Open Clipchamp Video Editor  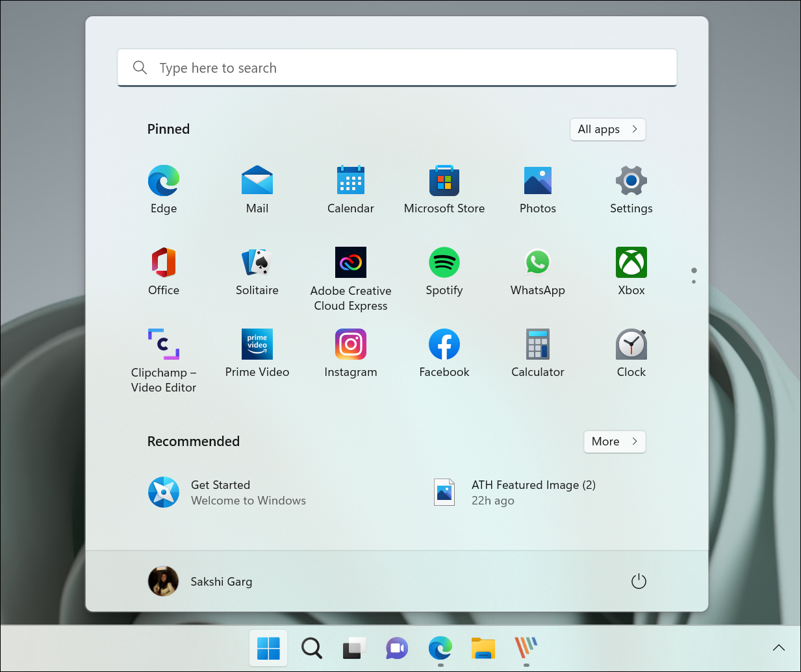click(164, 360)
